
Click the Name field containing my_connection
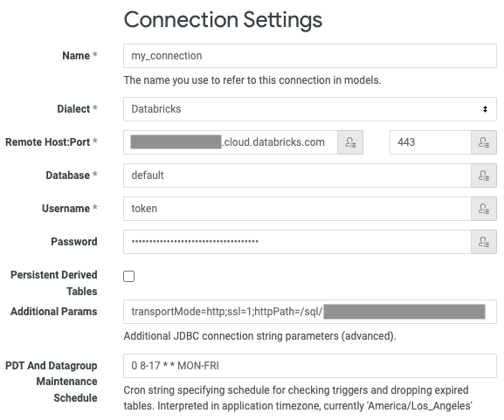pyautogui.click(x=310, y=56)
